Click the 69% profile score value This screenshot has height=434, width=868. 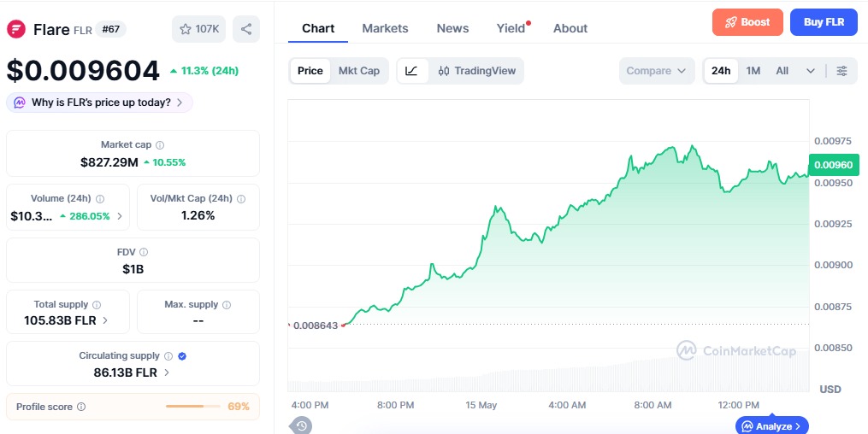[x=239, y=407]
